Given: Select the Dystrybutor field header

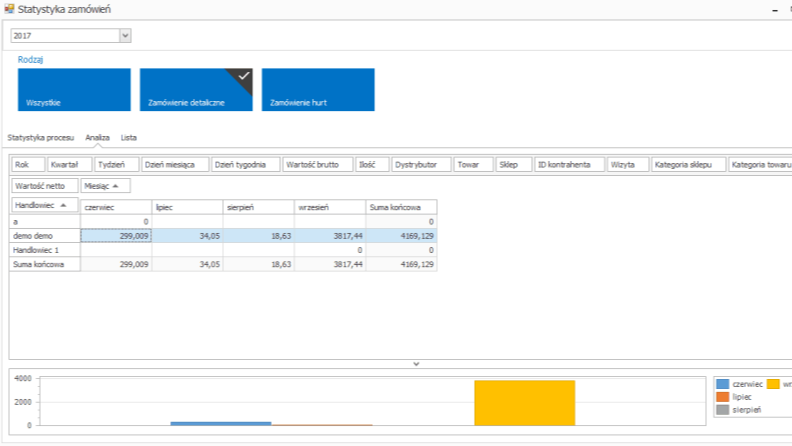Looking at the screenshot, I should [x=419, y=164].
